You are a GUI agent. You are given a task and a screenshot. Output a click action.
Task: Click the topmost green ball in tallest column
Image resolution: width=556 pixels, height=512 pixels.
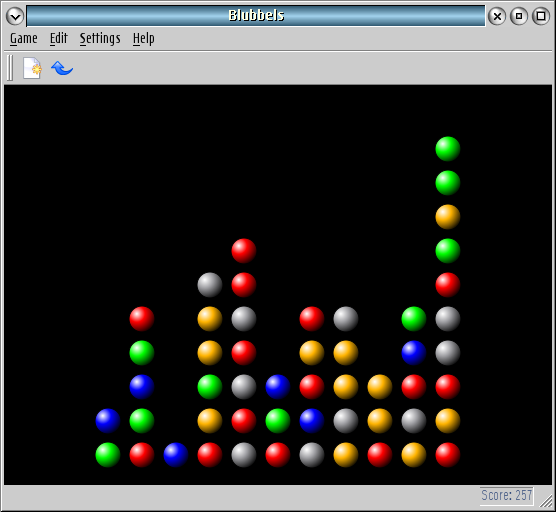[x=447, y=149]
